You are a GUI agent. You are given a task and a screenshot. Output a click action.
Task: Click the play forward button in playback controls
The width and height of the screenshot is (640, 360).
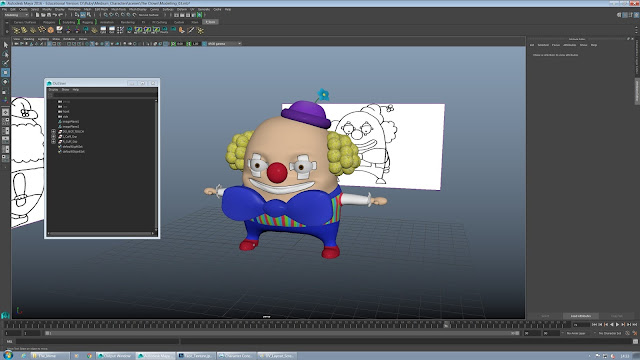click(x=617, y=324)
